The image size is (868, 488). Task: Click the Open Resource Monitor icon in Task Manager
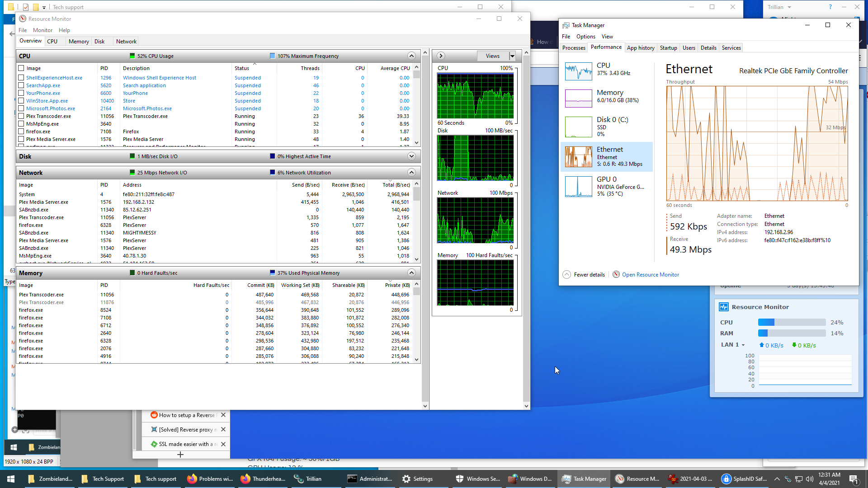click(616, 274)
